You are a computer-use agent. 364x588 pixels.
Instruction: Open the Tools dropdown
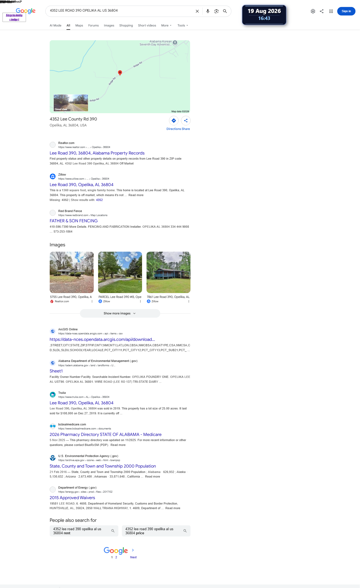click(x=183, y=25)
